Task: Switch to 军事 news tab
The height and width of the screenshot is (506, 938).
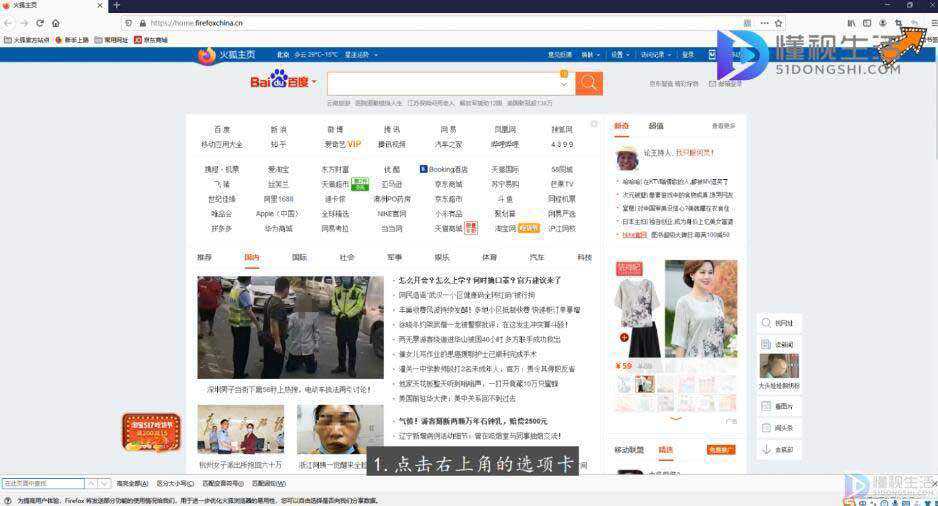Action: pyautogui.click(x=394, y=257)
